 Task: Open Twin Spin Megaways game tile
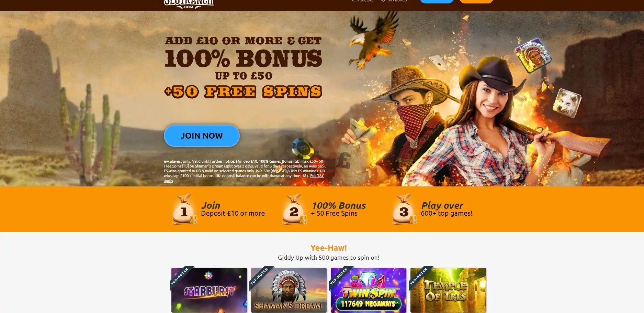click(x=369, y=290)
